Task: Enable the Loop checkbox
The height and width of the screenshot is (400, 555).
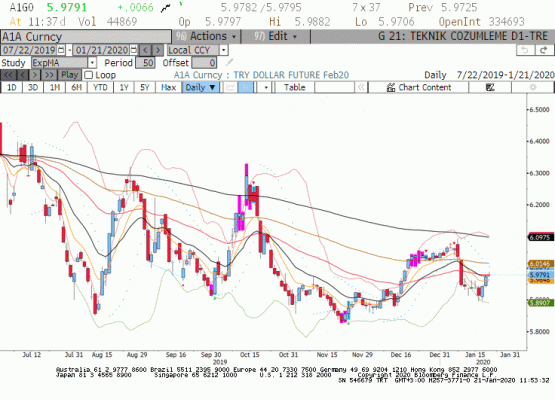Action: (89, 75)
